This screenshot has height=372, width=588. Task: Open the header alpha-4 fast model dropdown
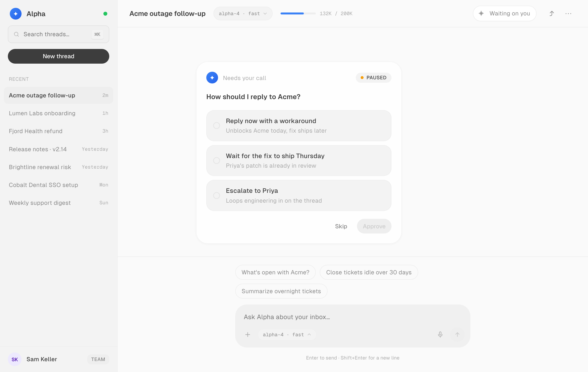[x=243, y=13]
